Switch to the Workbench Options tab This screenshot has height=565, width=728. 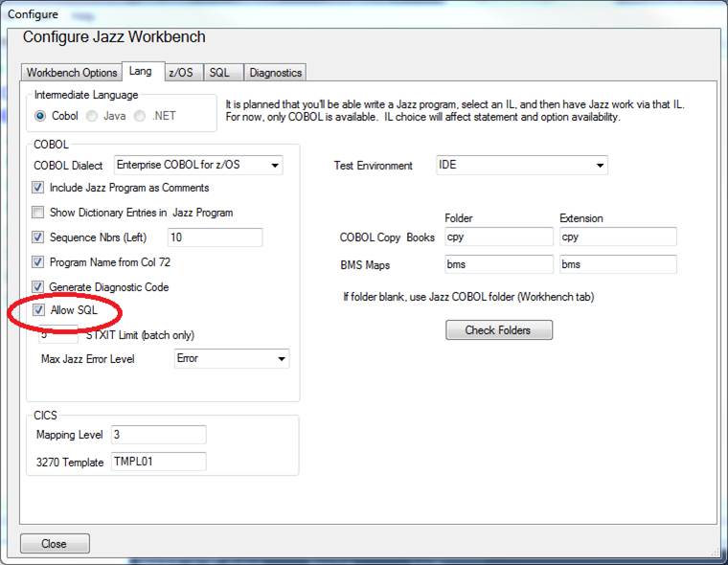72,73
